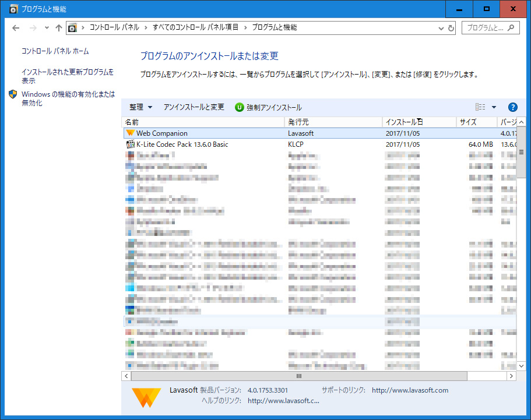The height and width of the screenshot is (420, 531).
Task: Click the horizontal scrollbar thumb
Action: click(299, 376)
